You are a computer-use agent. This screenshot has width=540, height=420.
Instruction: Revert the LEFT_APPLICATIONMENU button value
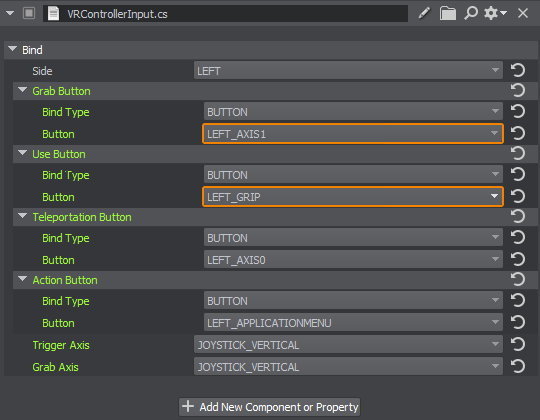click(518, 322)
